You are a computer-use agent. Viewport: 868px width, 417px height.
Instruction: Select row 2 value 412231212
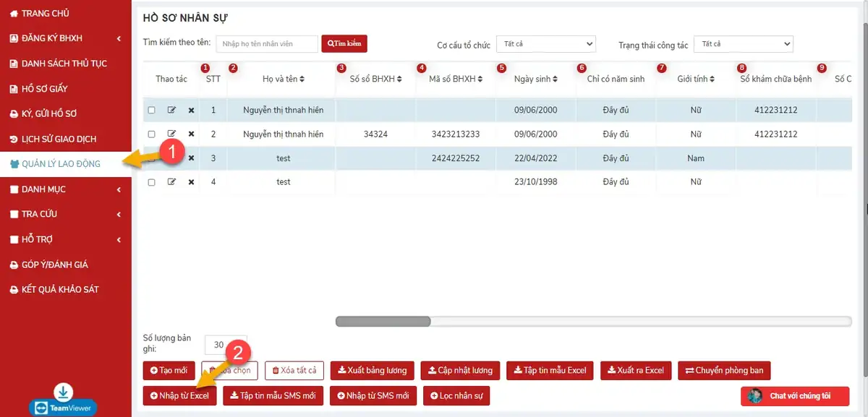point(775,134)
